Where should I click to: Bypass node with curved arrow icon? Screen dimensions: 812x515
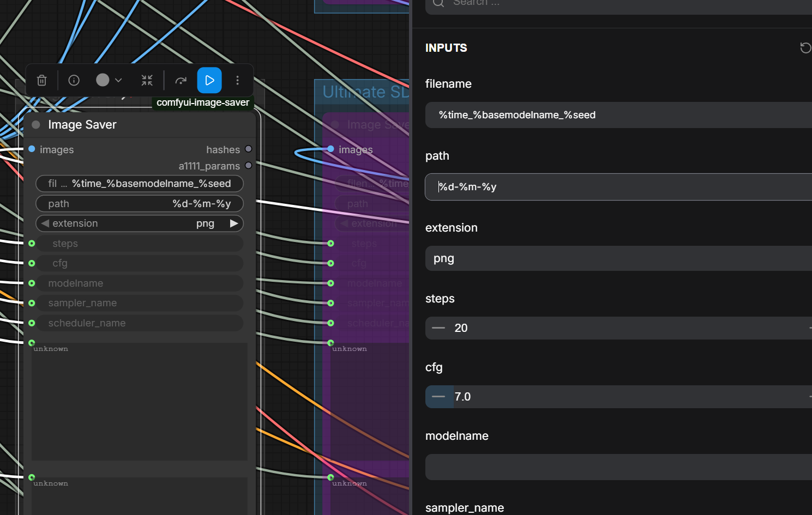point(181,81)
